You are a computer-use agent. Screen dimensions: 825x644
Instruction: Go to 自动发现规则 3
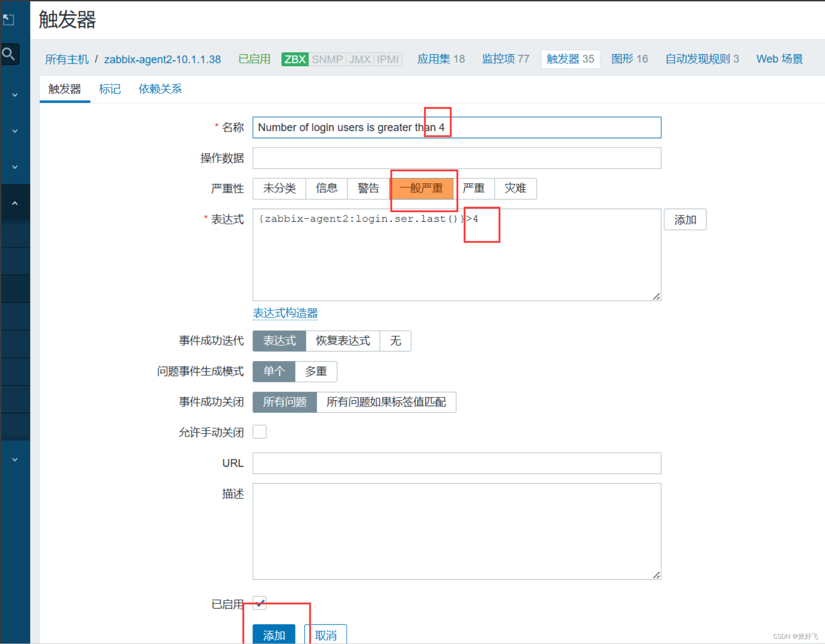702,59
